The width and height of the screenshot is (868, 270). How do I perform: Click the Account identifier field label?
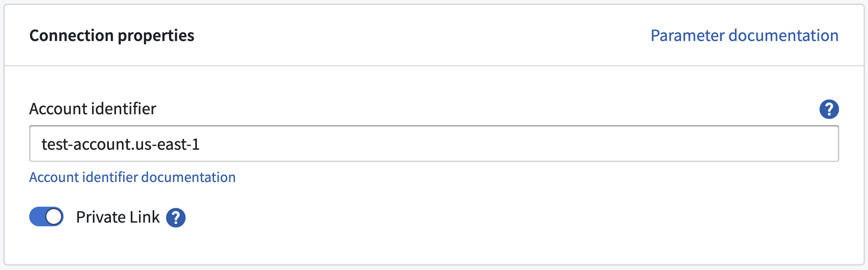pos(93,109)
